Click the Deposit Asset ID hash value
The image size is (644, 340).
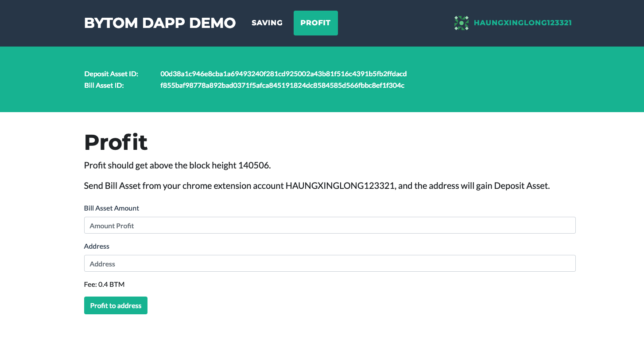(283, 74)
